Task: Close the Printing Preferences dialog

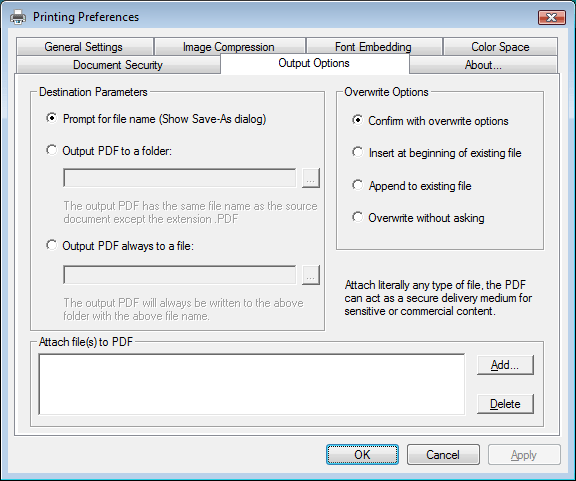Action: (551, 17)
